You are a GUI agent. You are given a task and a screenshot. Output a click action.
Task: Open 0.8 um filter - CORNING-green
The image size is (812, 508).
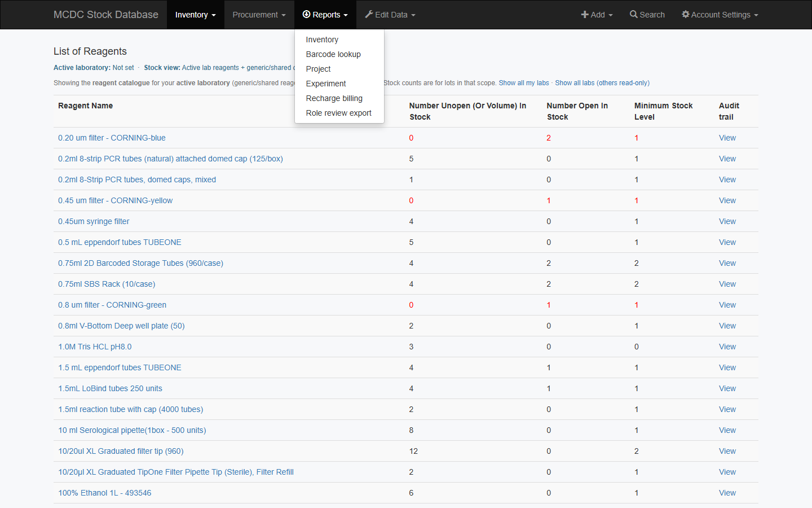[112, 305]
